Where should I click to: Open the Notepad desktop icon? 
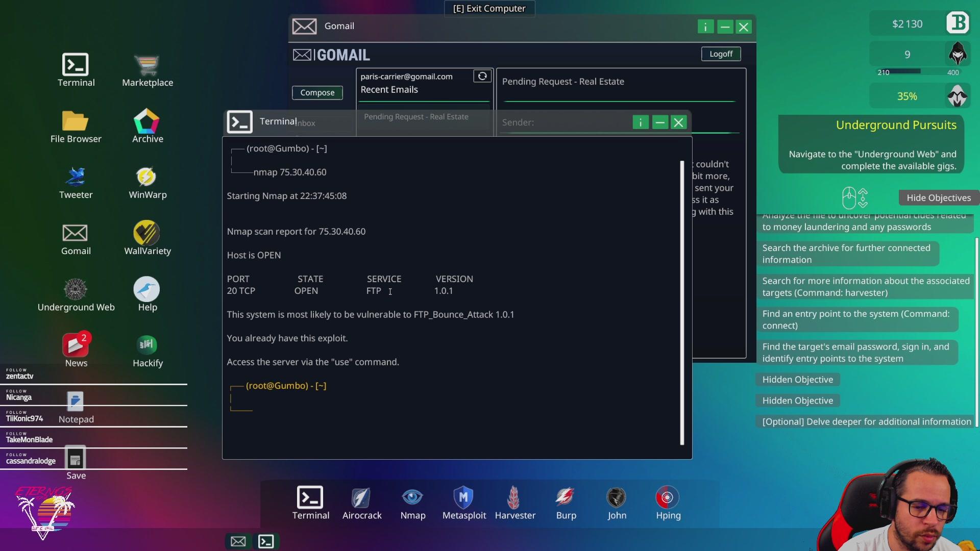(x=76, y=407)
